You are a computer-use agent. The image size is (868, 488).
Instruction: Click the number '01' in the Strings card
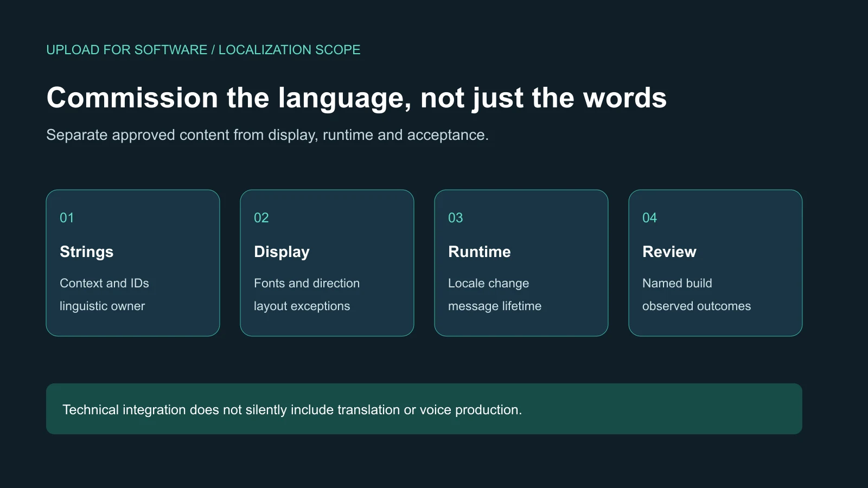pyautogui.click(x=67, y=218)
